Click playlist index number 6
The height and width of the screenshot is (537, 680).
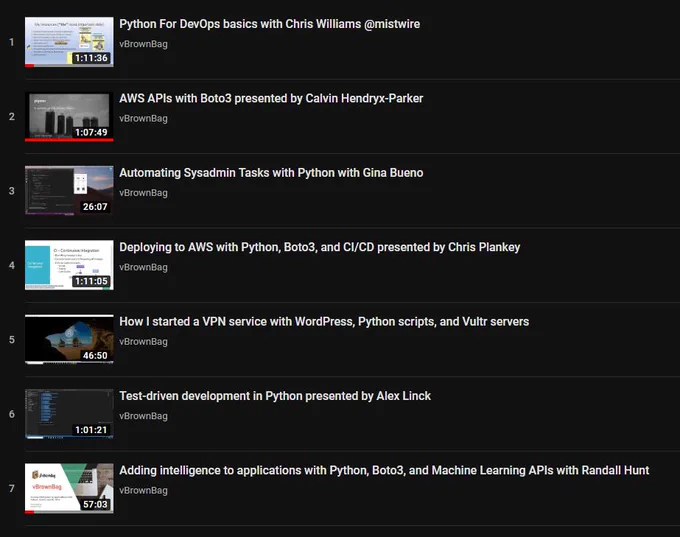click(12, 414)
